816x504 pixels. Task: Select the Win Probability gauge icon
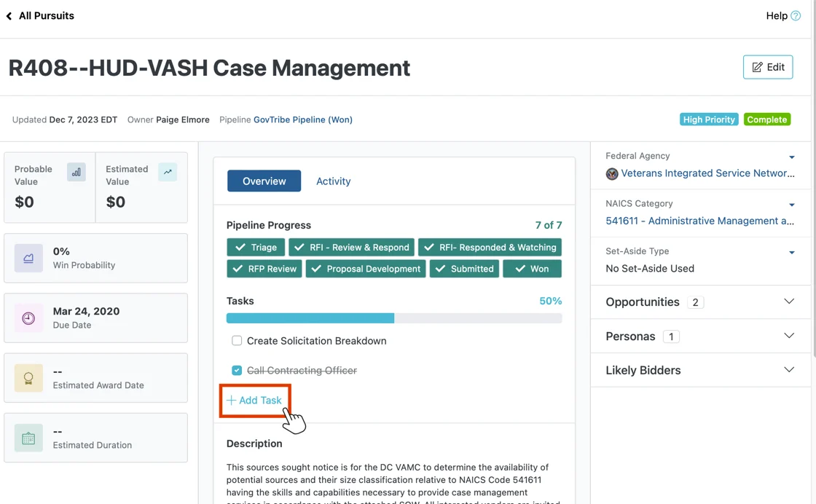pyautogui.click(x=30, y=258)
